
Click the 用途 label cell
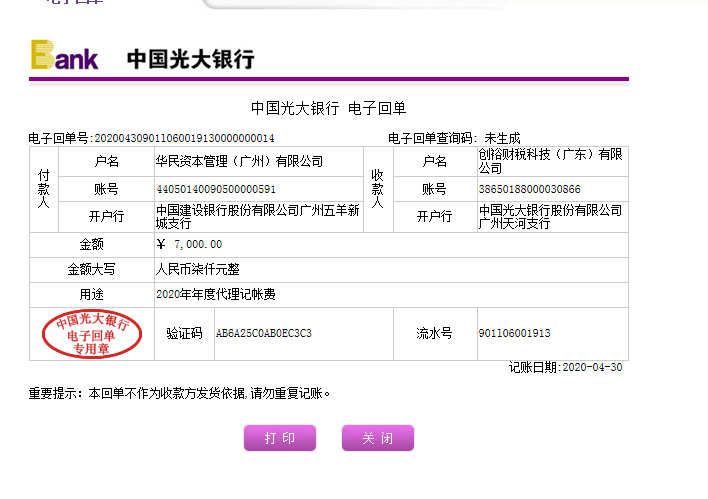click(92, 294)
